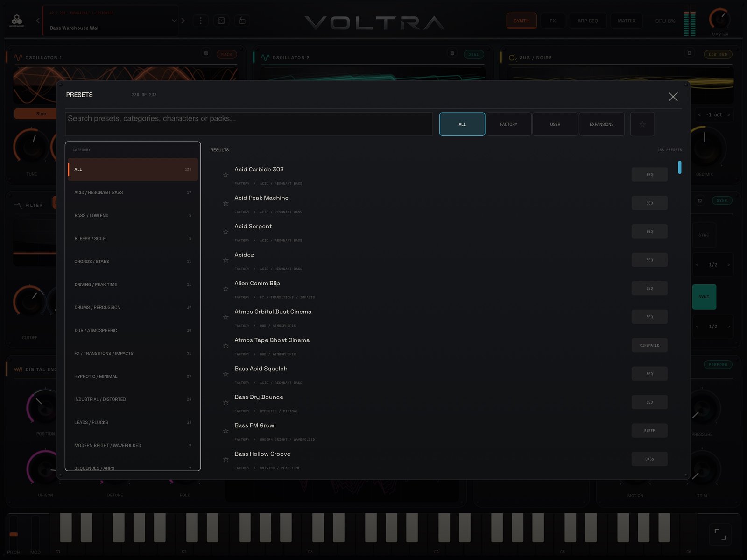Select the ALL source filter

click(x=462, y=124)
